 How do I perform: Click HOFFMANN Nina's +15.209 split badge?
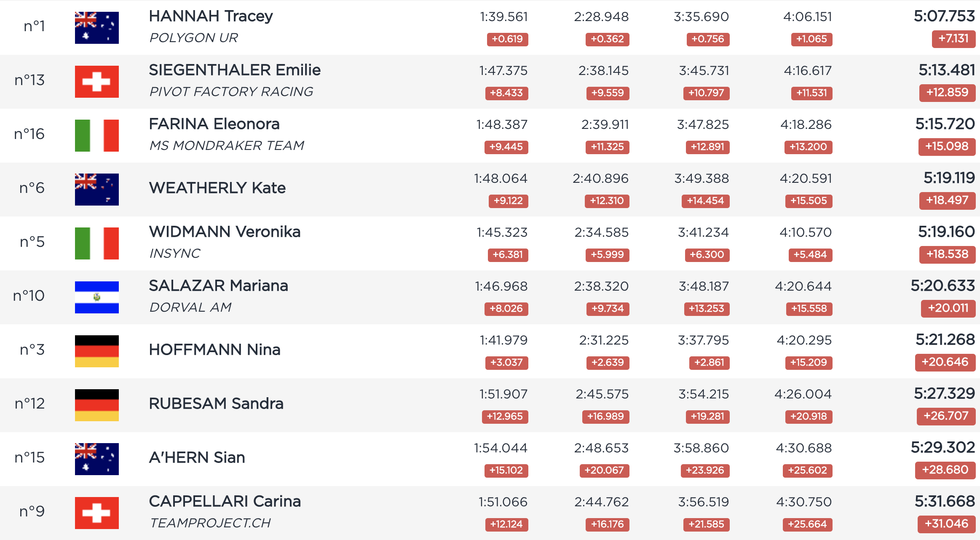[x=809, y=363]
